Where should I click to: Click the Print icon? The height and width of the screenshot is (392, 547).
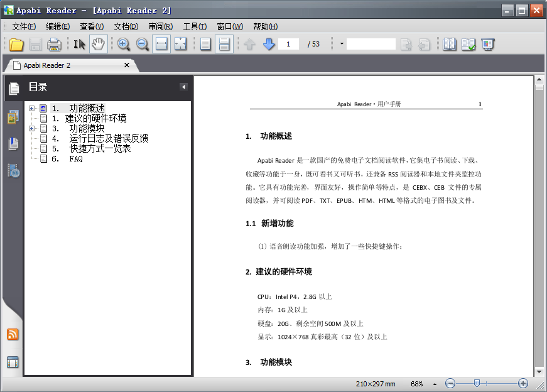[54, 45]
